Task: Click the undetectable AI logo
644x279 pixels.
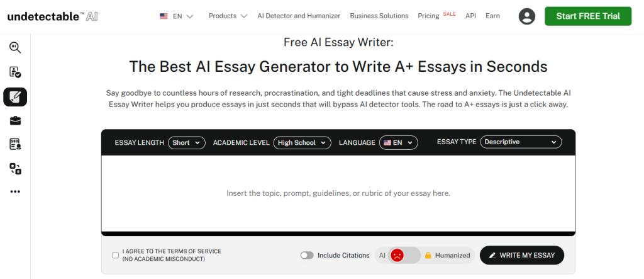Action: pyautogui.click(x=53, y=16)
